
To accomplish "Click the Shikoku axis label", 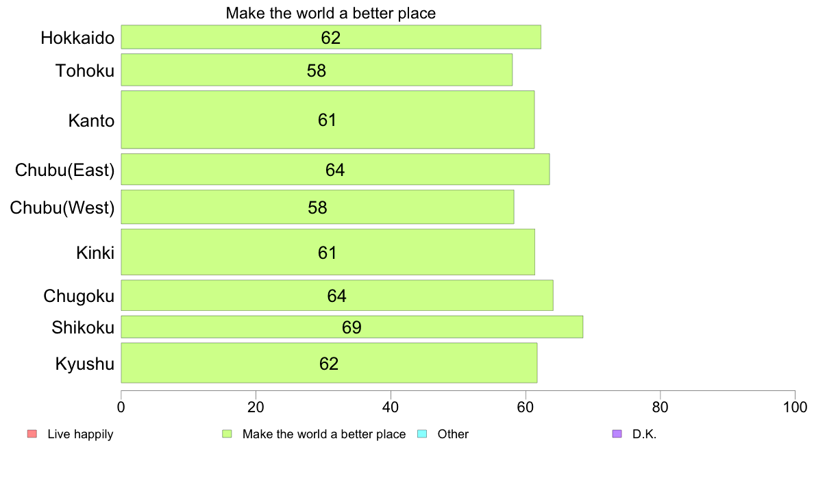I will tap(82, 327).
